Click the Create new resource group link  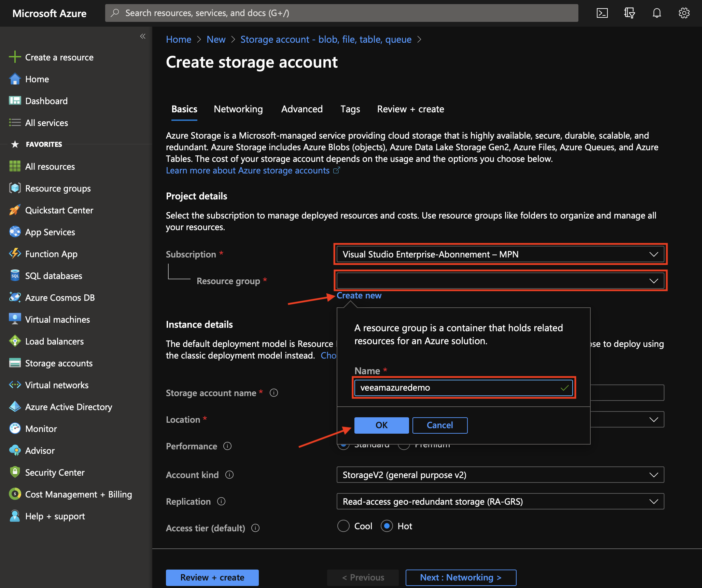pyautogui.click(x=359, y=295)
